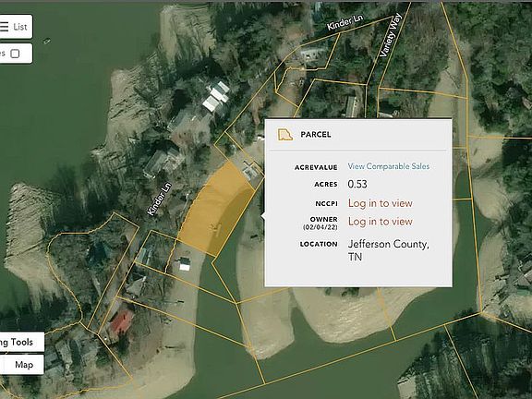Click the popup's left pointer arrow
Image resolution: width=532 pixels, height=399 pixels.
[x=262, y=216]
